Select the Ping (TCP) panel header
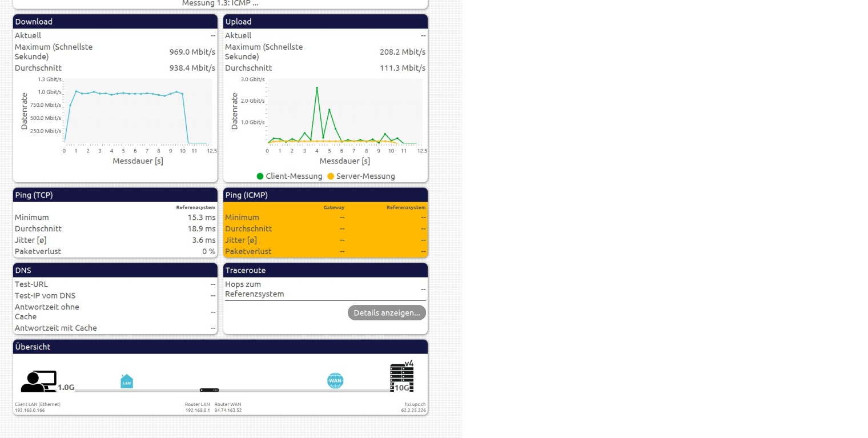 [x=115, y=195]
